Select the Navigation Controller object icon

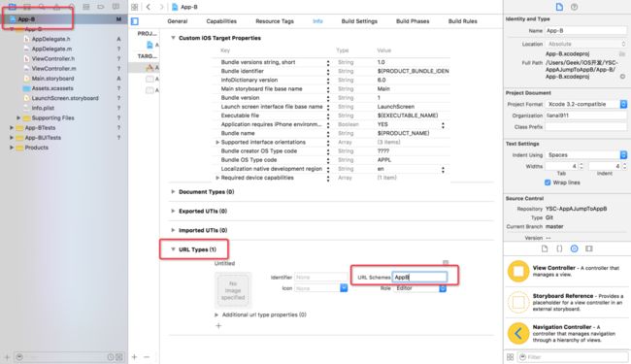[518, 333]
